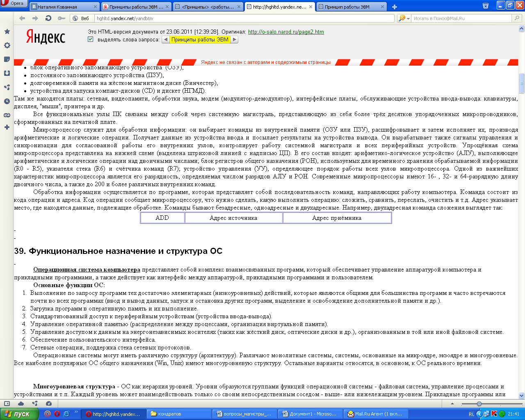525x420 pixels.
Task: Open Opera Unite icon in status bar
Action: click(x=35, y=404)
